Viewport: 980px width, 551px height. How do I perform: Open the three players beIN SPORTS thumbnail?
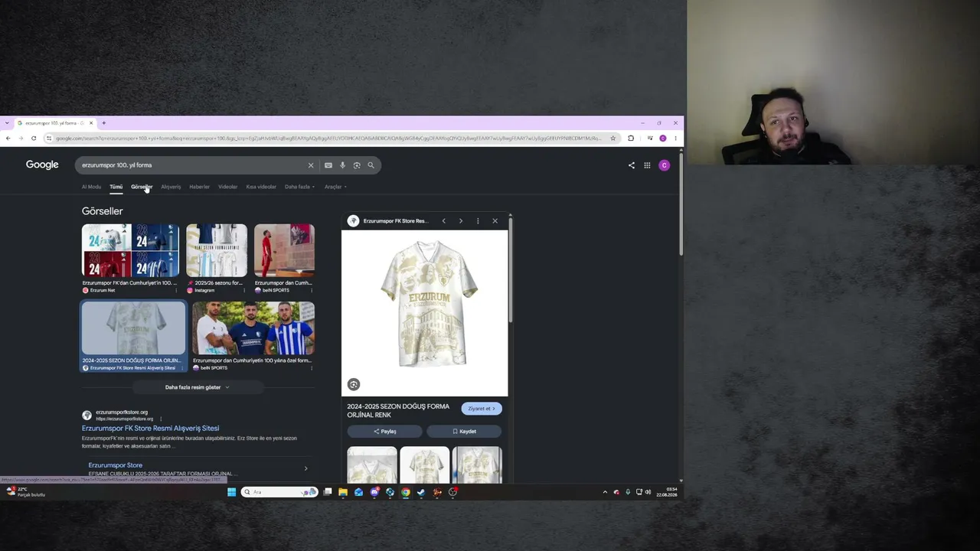tap(253, 328)
